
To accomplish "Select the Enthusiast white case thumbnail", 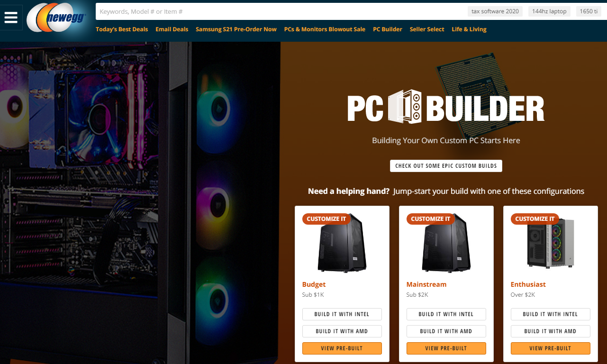I will [550, 244].
